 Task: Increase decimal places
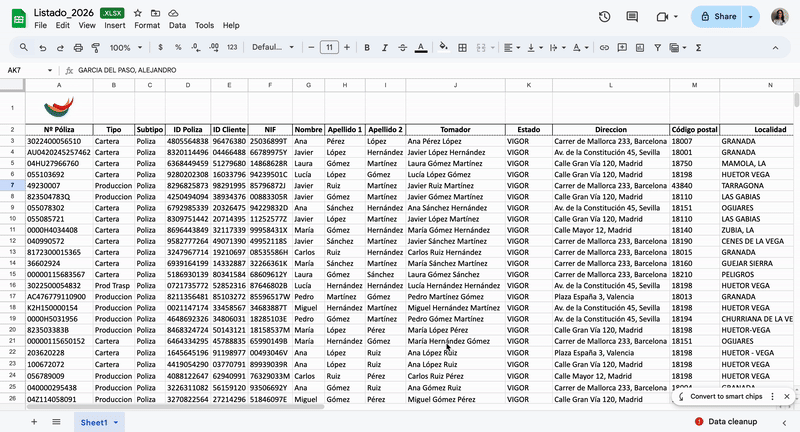[x=214, y=47]
